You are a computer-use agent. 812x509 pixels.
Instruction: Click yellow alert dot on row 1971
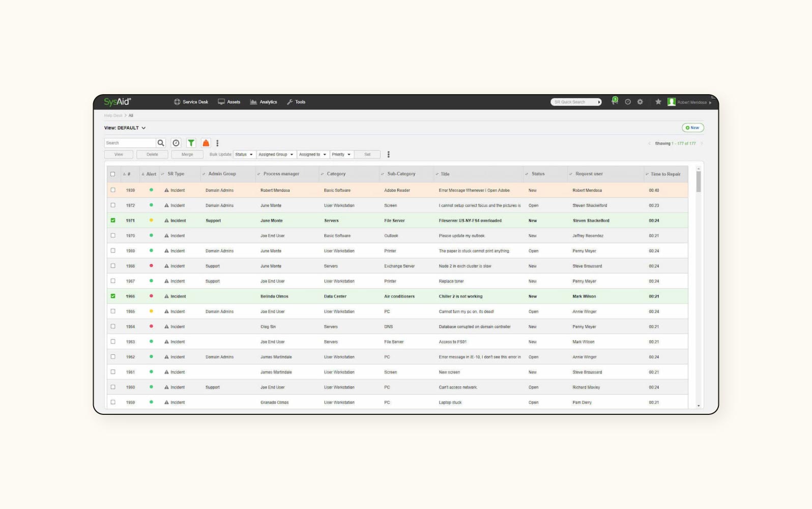click(x=151, y=220)
